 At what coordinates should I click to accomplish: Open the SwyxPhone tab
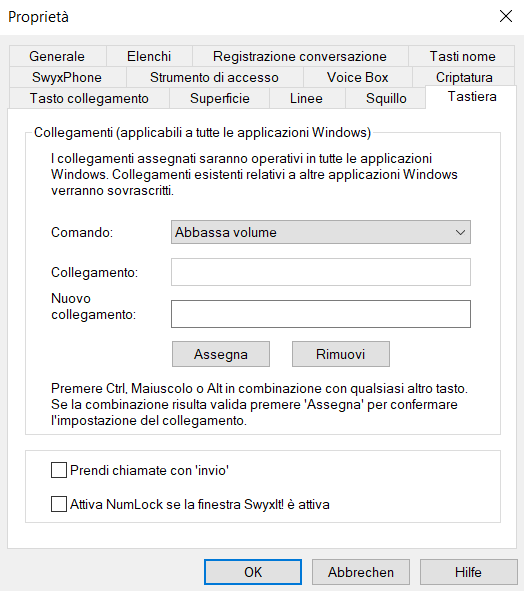point(67,77)
